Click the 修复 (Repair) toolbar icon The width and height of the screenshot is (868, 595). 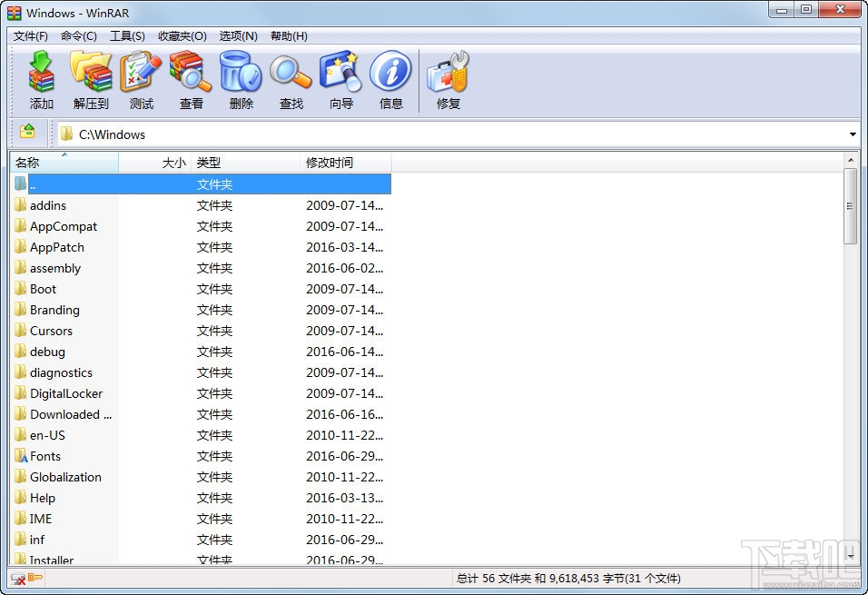pos(449,80)
